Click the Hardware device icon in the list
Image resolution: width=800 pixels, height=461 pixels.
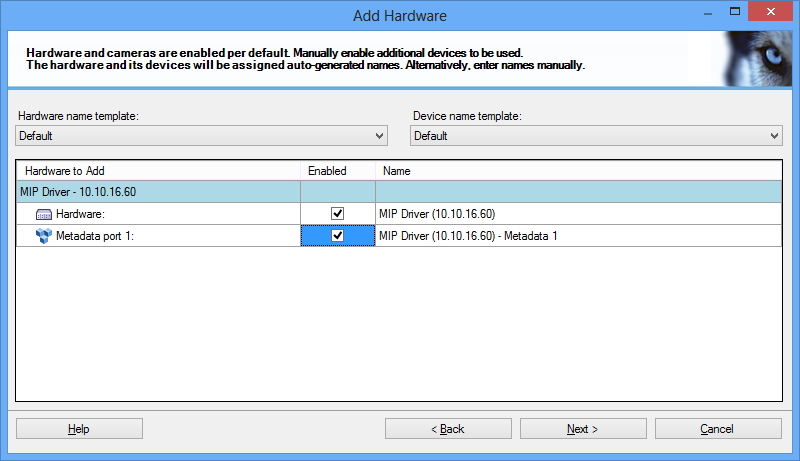click(44, 214)
